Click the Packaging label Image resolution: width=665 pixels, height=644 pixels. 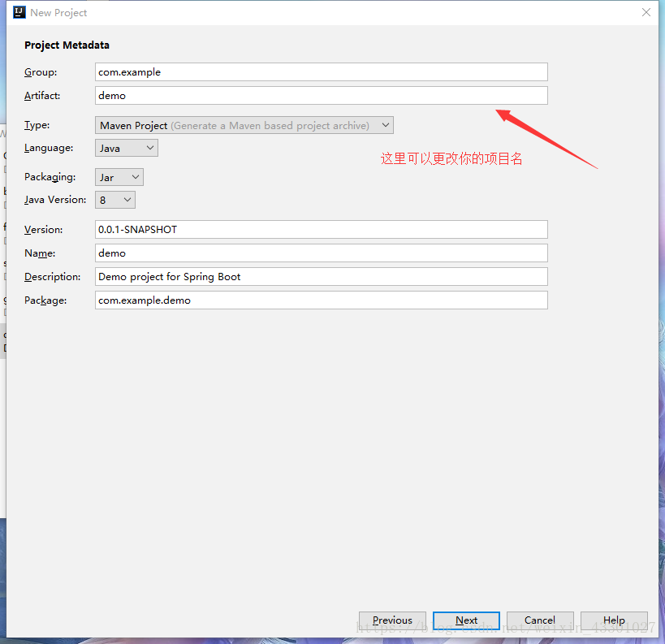[x=50, y=177]
